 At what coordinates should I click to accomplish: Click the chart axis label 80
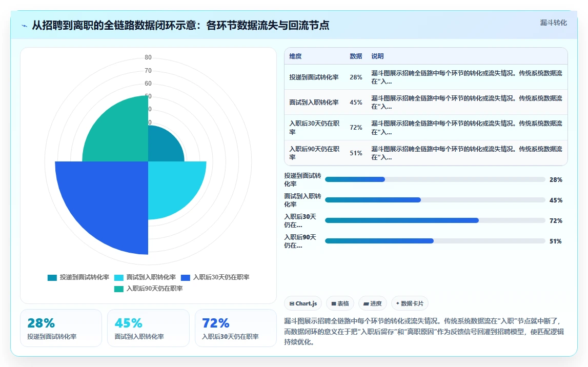[x=148, y=57]
